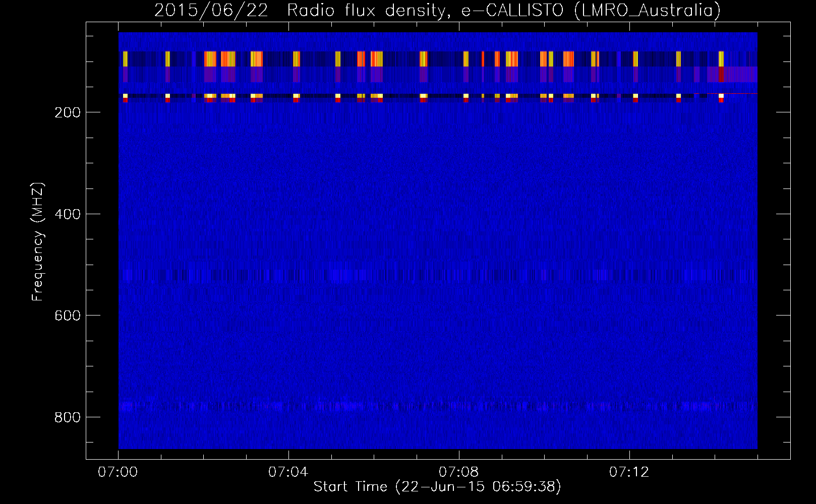The height and width of the screenshot is (504, 816).
Task: Select the "Frequency (MHZ)" y-axis label
Action: (x=38, y=242)
